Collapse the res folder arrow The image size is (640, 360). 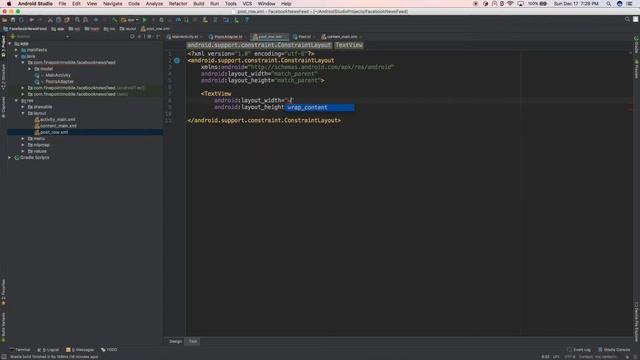16,100
